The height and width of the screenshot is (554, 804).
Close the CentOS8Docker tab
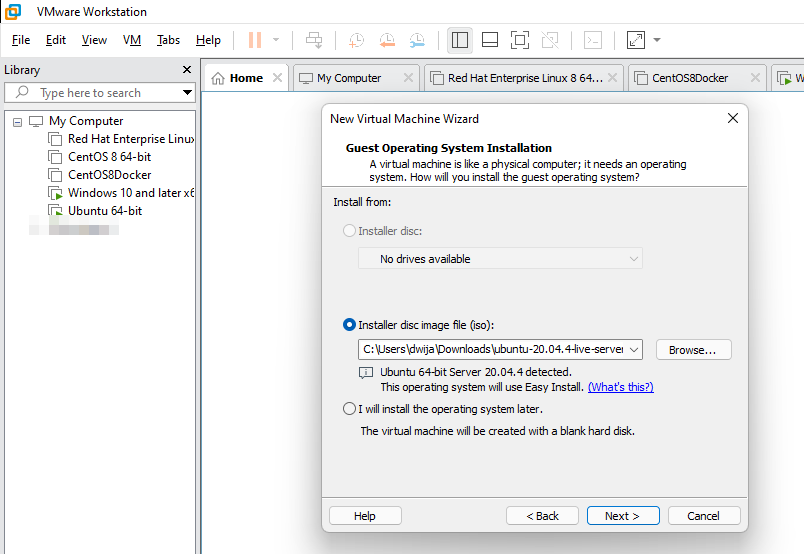point(755,77)
